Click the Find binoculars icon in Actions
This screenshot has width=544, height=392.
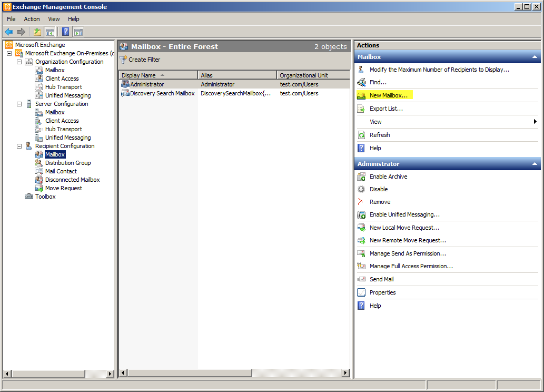361,82
